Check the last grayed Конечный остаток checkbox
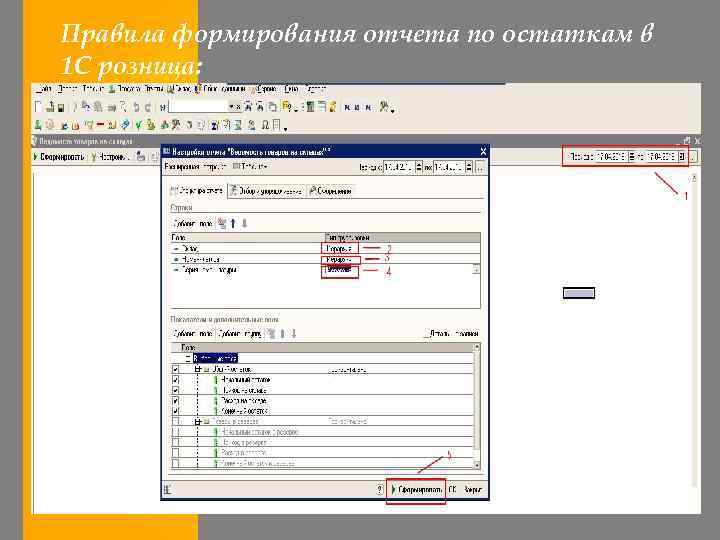Viewport: 720px width, 540px height. tap(175, 463)
